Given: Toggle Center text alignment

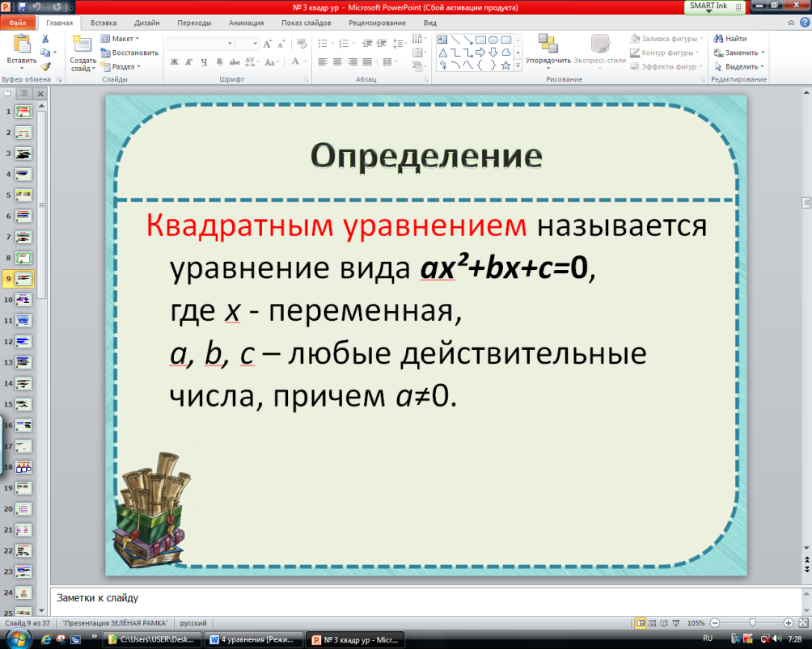Looking at the screenshot, I should (x=337, y=62).
